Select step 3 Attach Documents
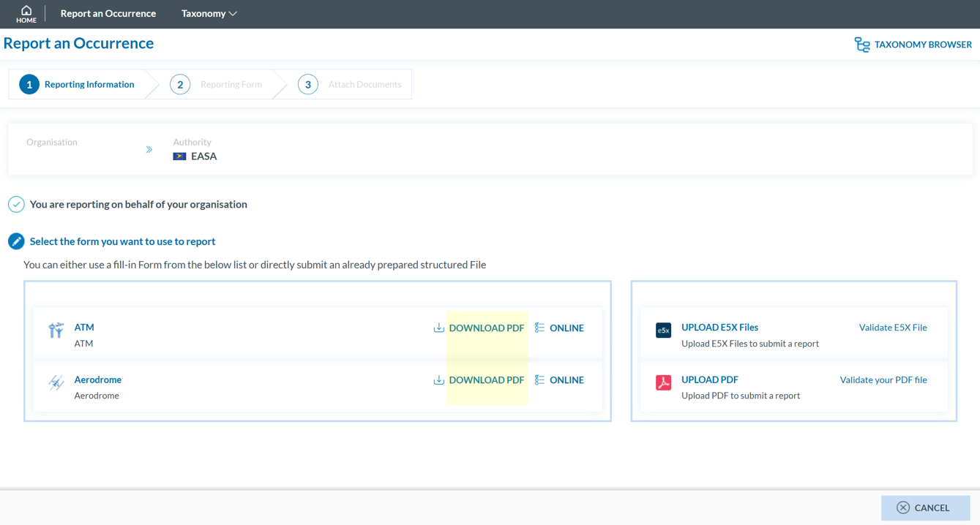 click(351, 85)
